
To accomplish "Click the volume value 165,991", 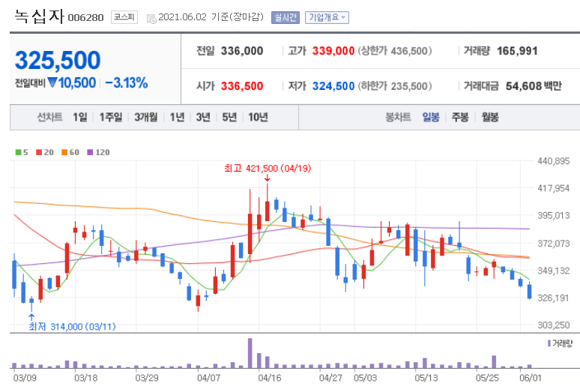I will pos(517,51).
